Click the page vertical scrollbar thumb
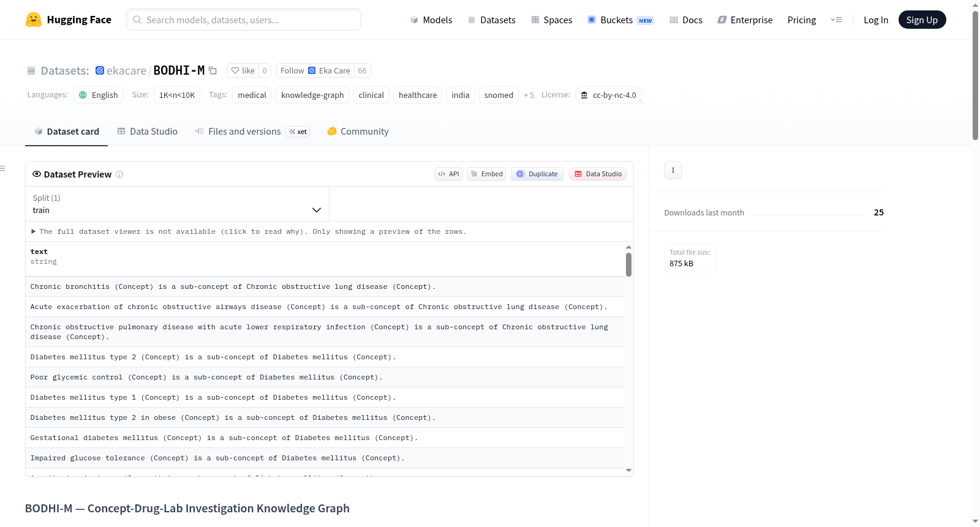 (x=975, y=75)
